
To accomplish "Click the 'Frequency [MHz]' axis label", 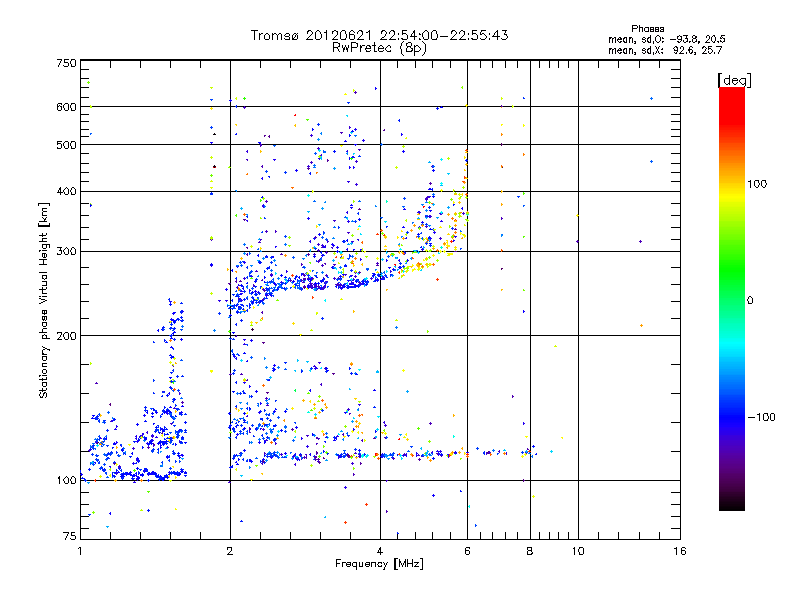I will tap(379, 564).
